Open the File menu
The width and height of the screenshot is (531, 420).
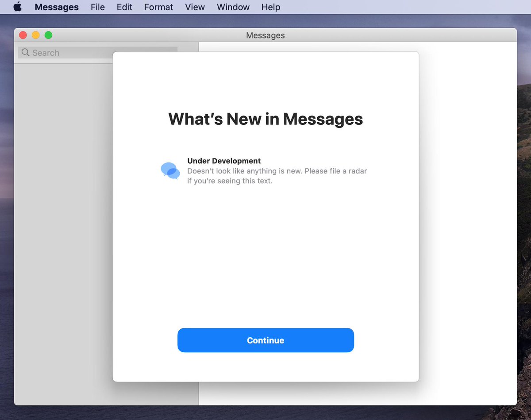point(98,7)
